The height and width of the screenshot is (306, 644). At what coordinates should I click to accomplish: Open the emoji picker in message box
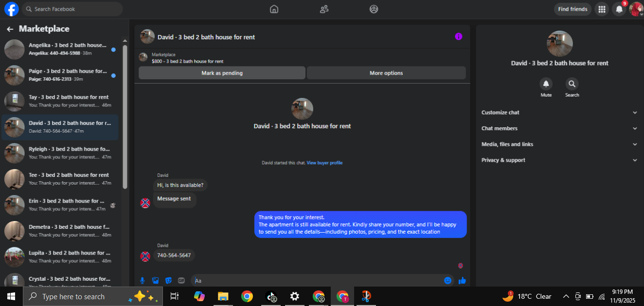point(447,280)
